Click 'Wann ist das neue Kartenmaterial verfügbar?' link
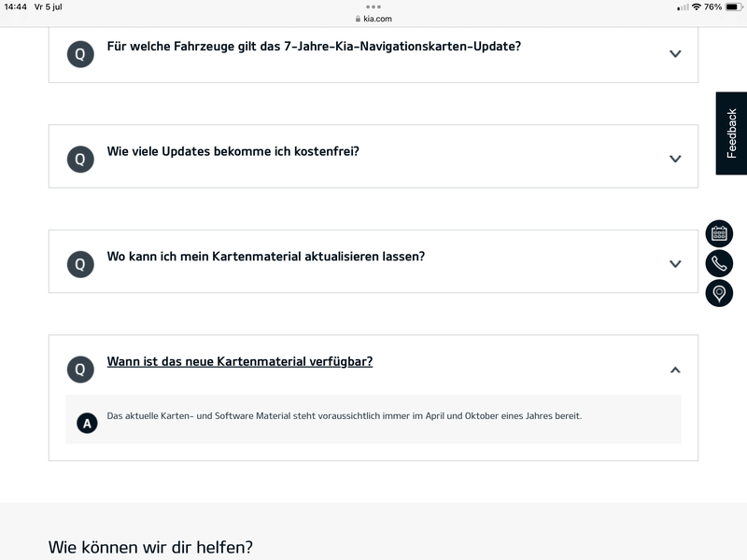 click(240, 362)
